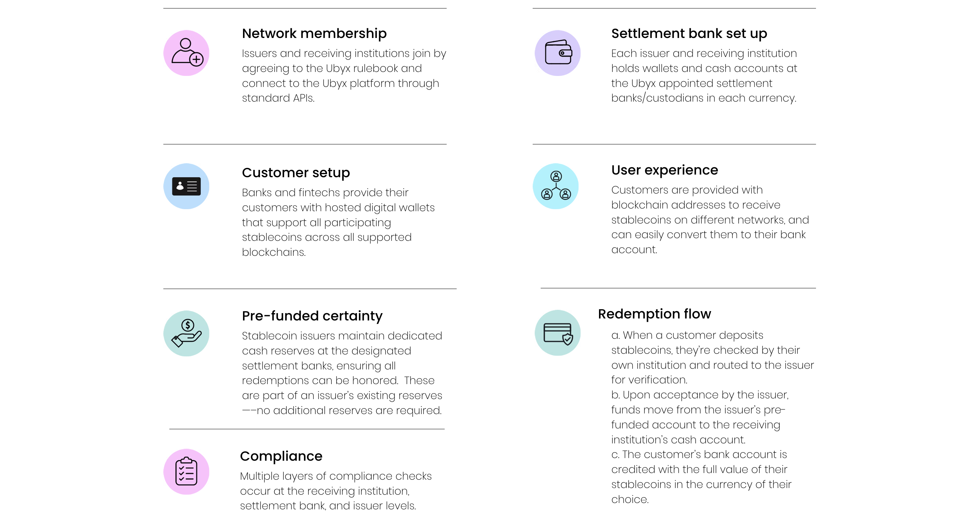Screen dimensions: 980x530
Task: Select the Settlement bank set up heading
Action: (689, 33)
